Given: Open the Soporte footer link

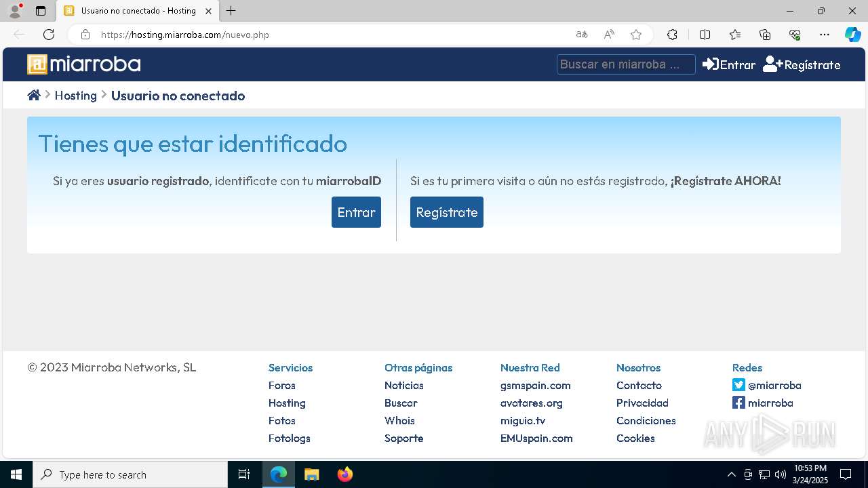Looking at the screenshot, I should tap(404, 438).
